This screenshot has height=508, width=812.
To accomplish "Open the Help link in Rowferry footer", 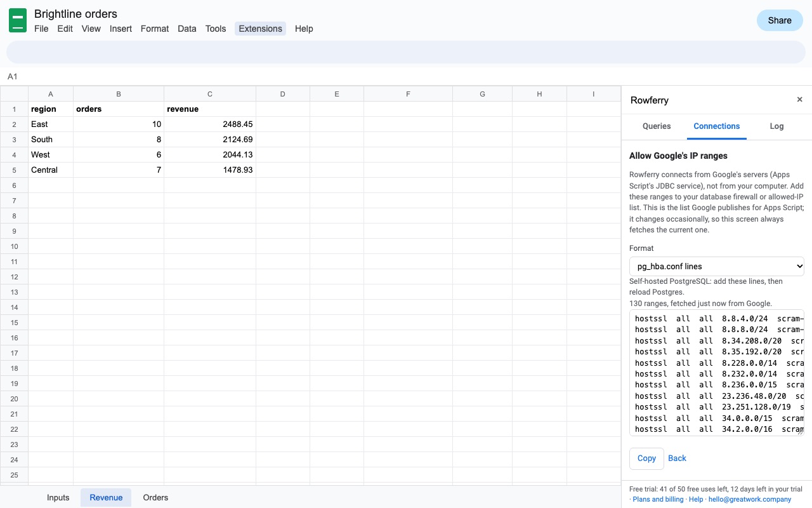I will pyautogui.click(x=696, y=500).
